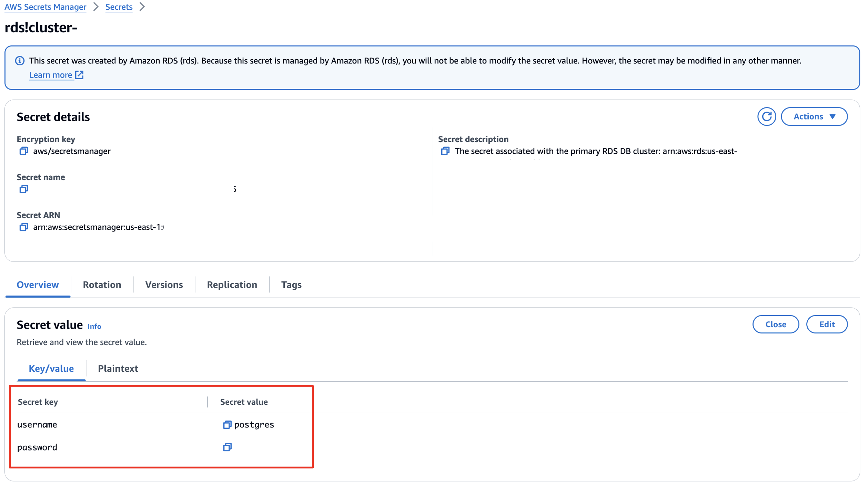Click the info circle icon in banner
Screen dimensions: 868x485
click(20, 61)
